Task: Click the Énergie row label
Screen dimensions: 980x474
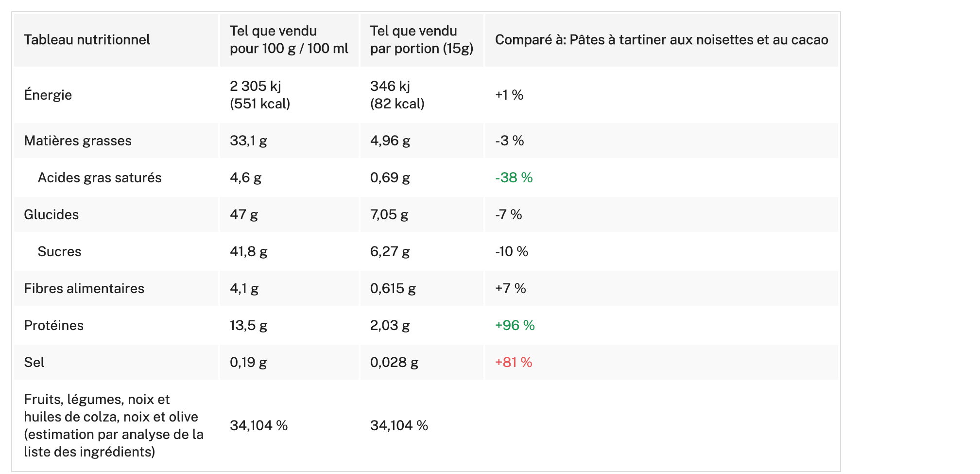Action: (x=48, y=95)
